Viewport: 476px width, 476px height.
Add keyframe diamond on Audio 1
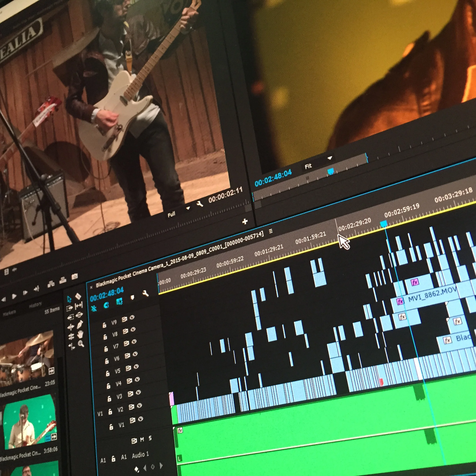153,467
